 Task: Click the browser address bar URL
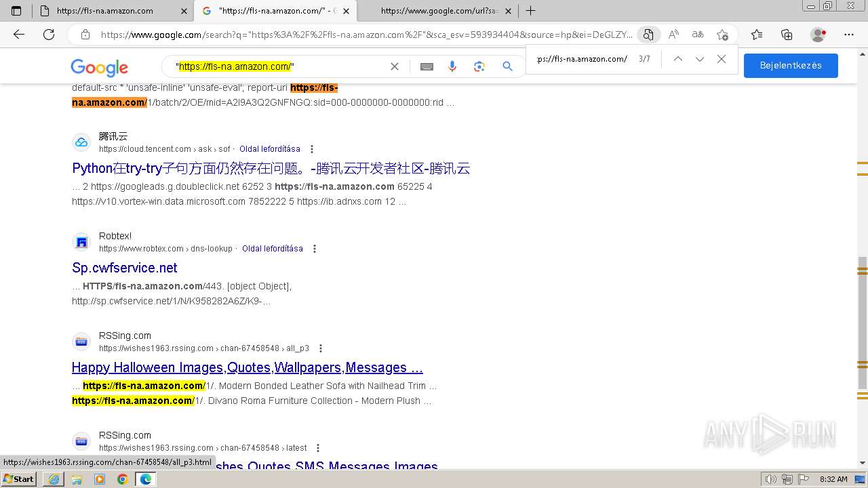[366, 35]
